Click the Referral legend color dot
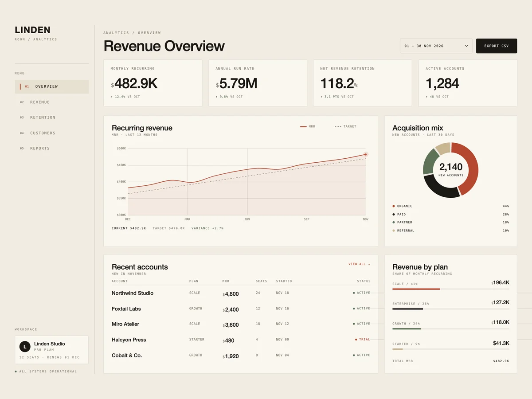Image resolution: width=532 pixels, height=399 pixels. [394, 231]
